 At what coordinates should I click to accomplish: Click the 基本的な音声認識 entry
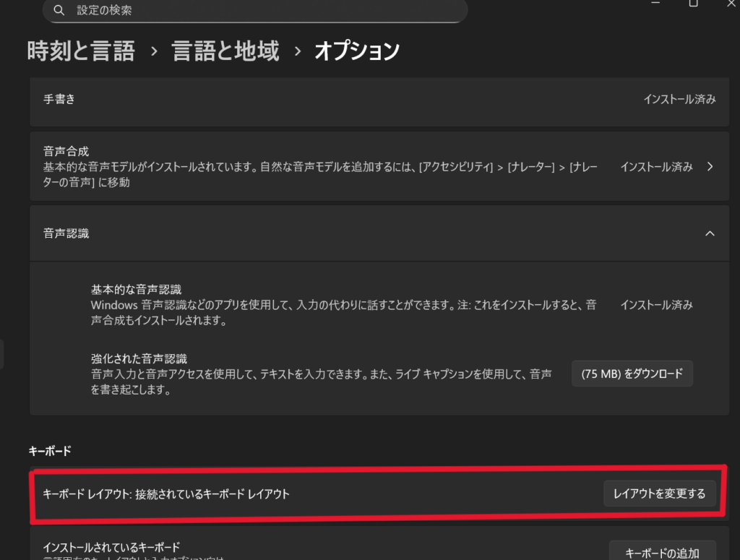tap(136, 290)
